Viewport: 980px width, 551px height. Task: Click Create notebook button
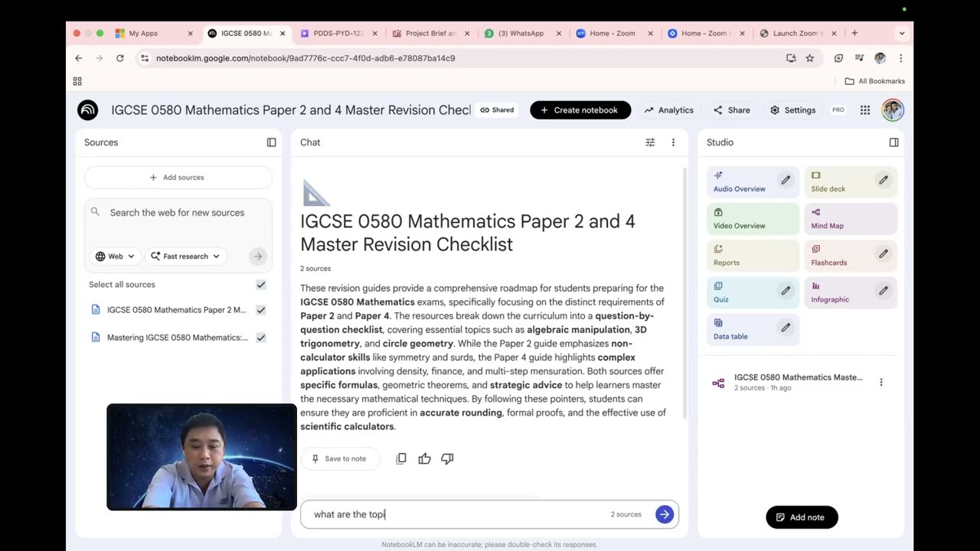click(x=580, y=110)
